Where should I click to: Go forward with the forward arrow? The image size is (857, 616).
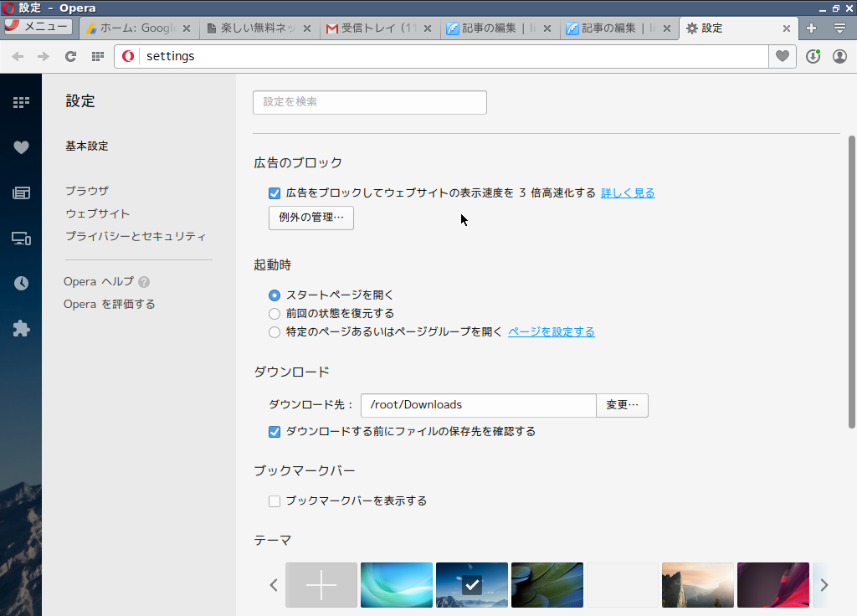pyautogui.click(x=44, y=56)
